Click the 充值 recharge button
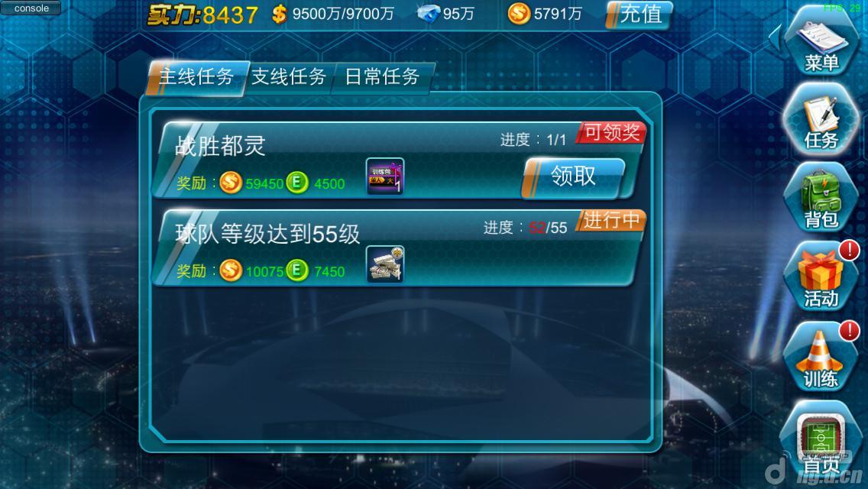 [x=640, y=14]
